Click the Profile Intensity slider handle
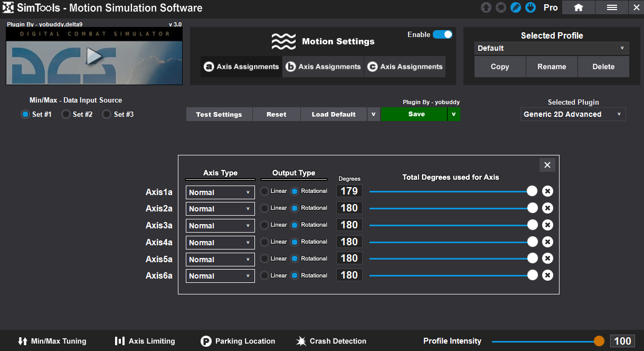This screenshot has height=351, width=644. [599, 341]
